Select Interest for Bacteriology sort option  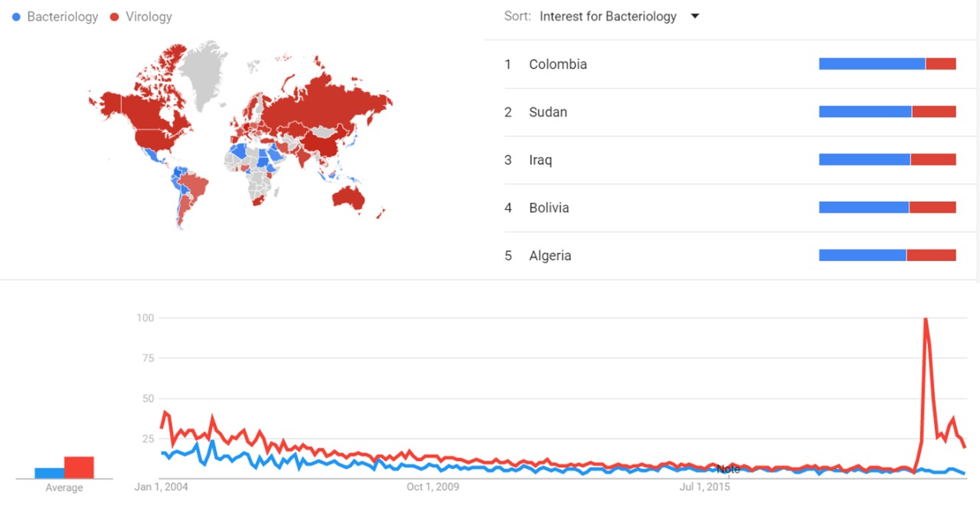coord(608,16)
